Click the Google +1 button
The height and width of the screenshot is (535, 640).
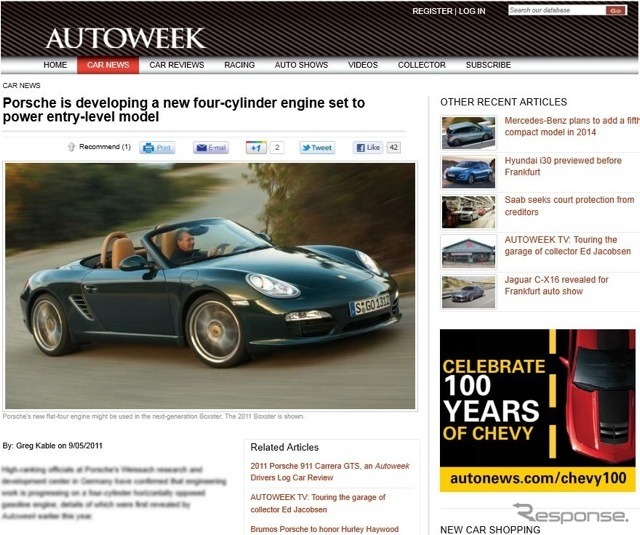tap(256, 148)
